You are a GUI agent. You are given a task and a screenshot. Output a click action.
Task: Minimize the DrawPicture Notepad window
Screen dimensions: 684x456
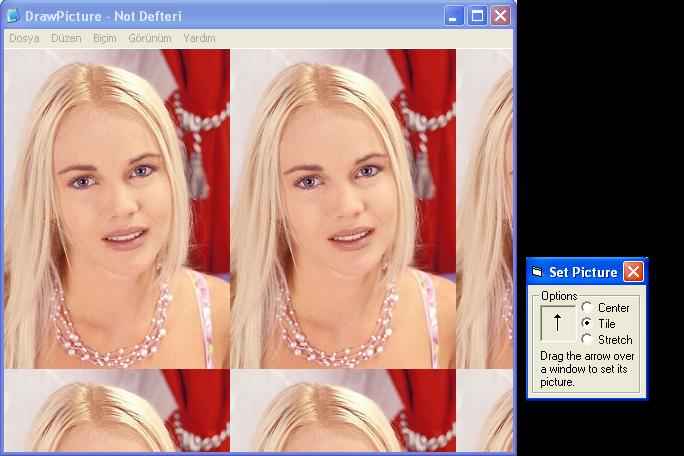pyautogui.click(x=454, y=16)
